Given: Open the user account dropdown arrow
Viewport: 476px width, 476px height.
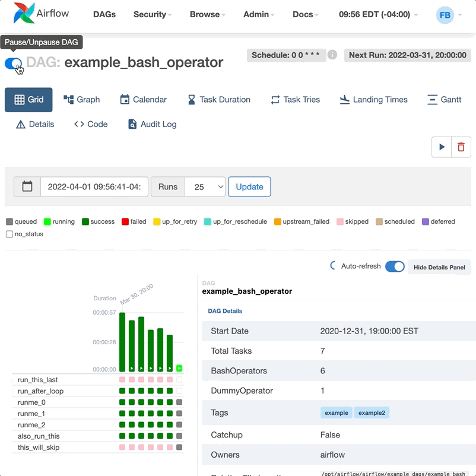Looking at the screenshot, I should point(460,15).
